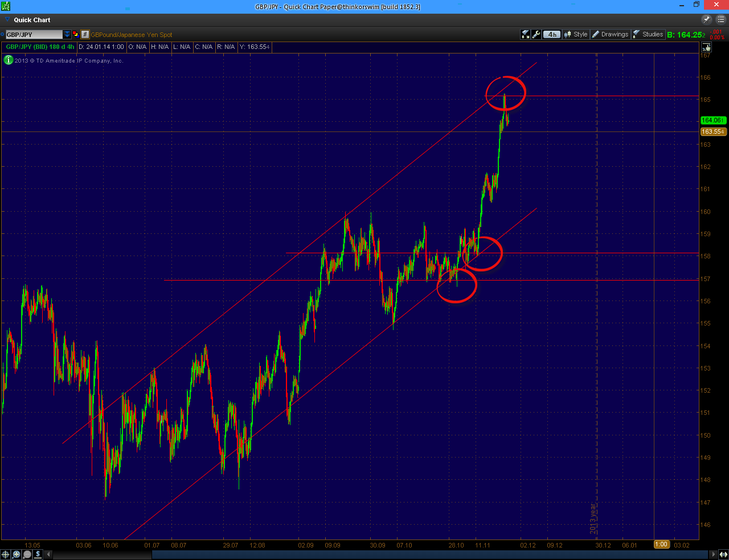Click the hash symbol description button
This screenshot has width=729, height=560.
click(85, 35)
